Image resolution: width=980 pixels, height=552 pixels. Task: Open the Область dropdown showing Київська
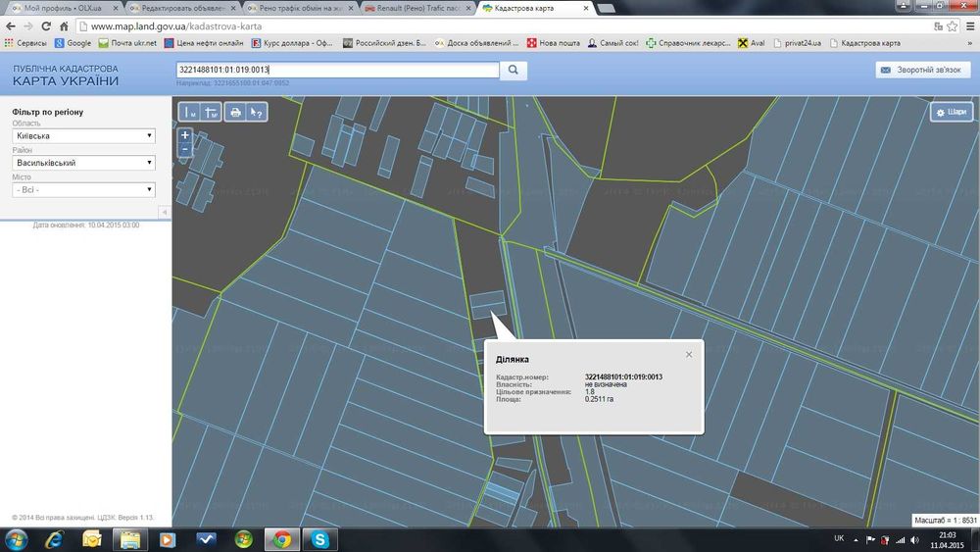[x=83, y=135]
